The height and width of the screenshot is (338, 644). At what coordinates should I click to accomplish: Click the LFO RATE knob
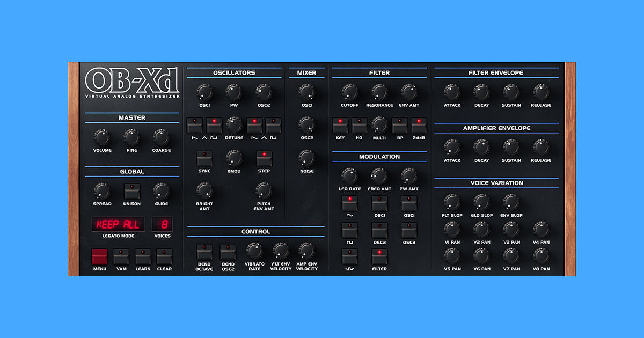(x=350, y=175)
